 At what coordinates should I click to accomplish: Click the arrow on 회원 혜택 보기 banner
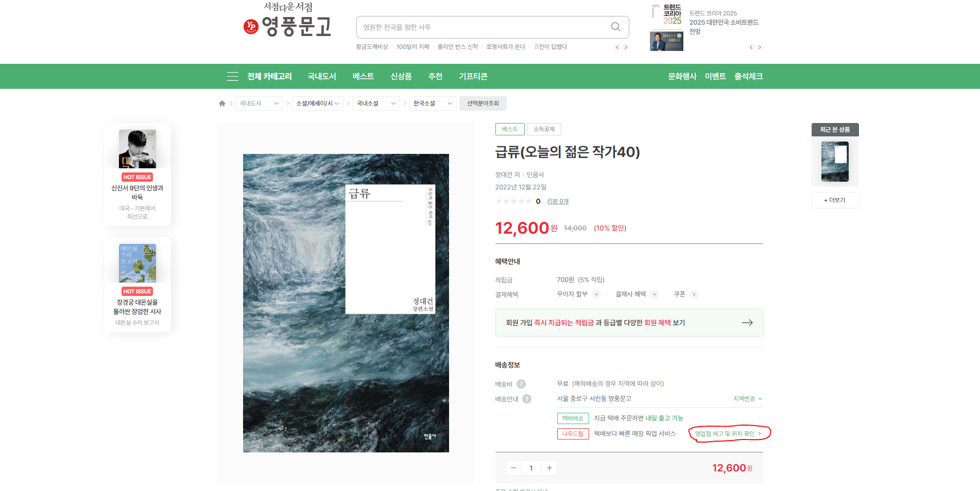[747, 323]
